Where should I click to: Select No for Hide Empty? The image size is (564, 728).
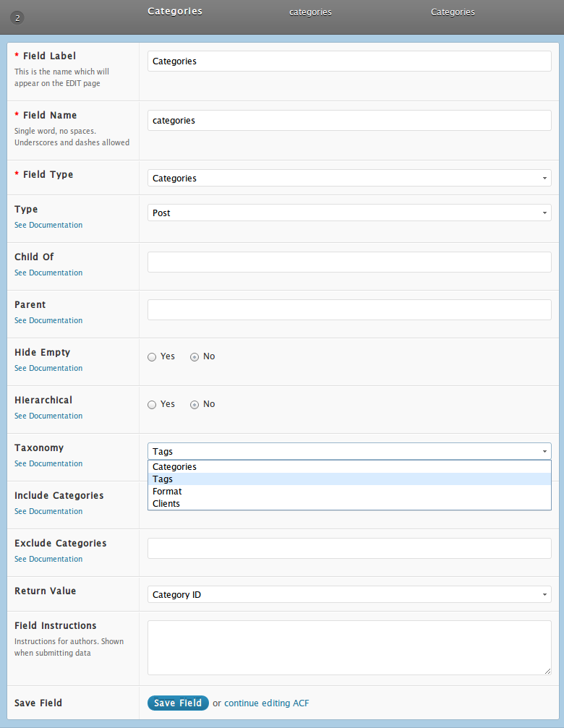pyautogui.click(x=195, y=357)
